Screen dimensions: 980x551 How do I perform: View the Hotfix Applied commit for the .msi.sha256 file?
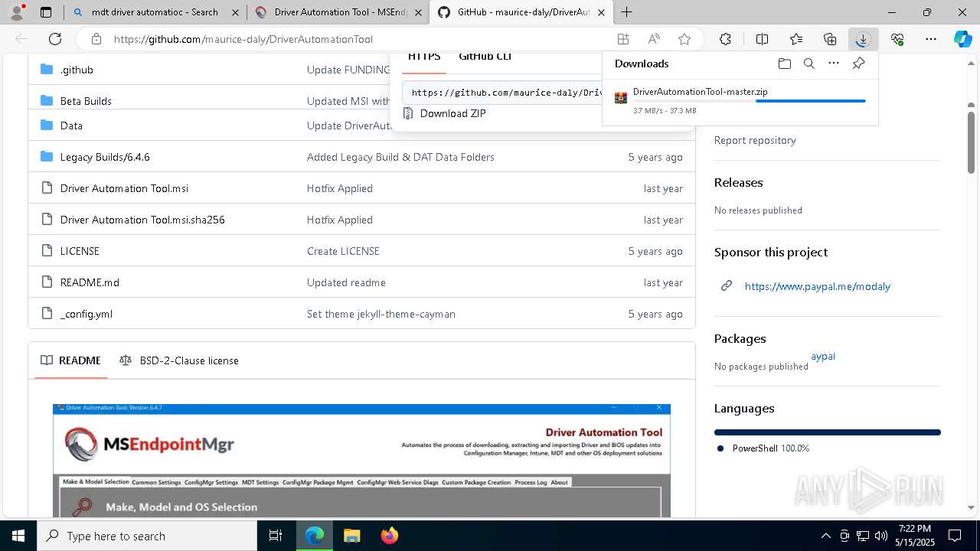pos(340,220)
